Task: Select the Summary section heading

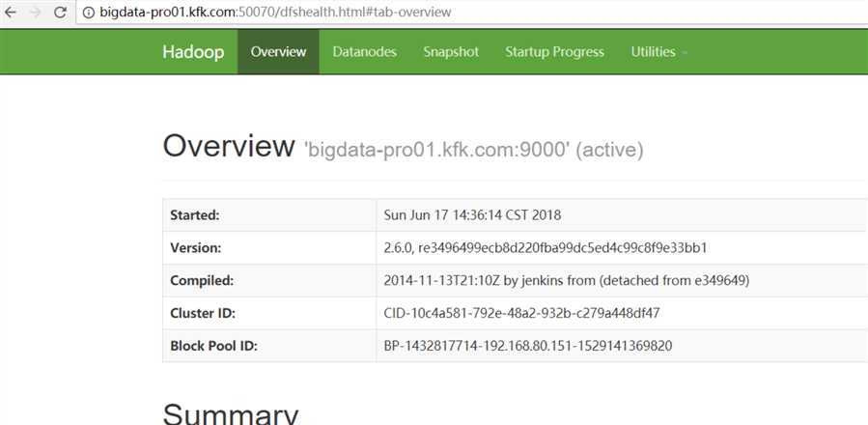Action: (231, 413)
